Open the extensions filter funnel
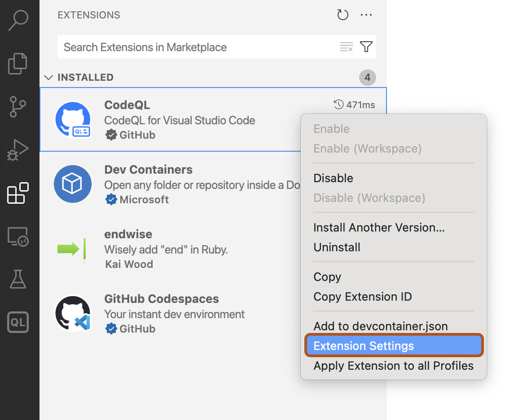 pyautogui.click(x=366, y=46)
